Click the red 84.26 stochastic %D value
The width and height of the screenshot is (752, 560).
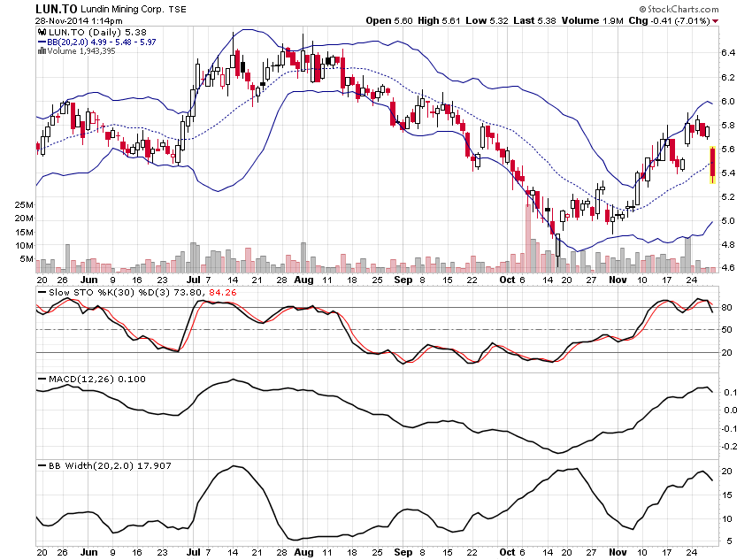[x=223, y=293]
